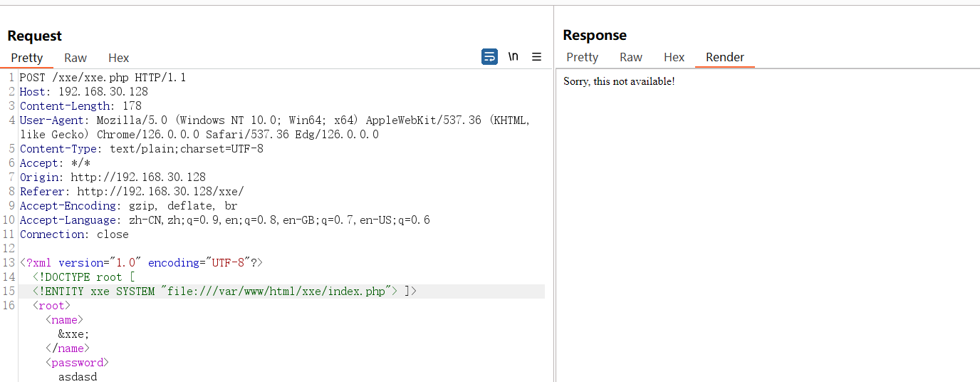Click the Host header line
980x382 pixels.
[84, 91]
